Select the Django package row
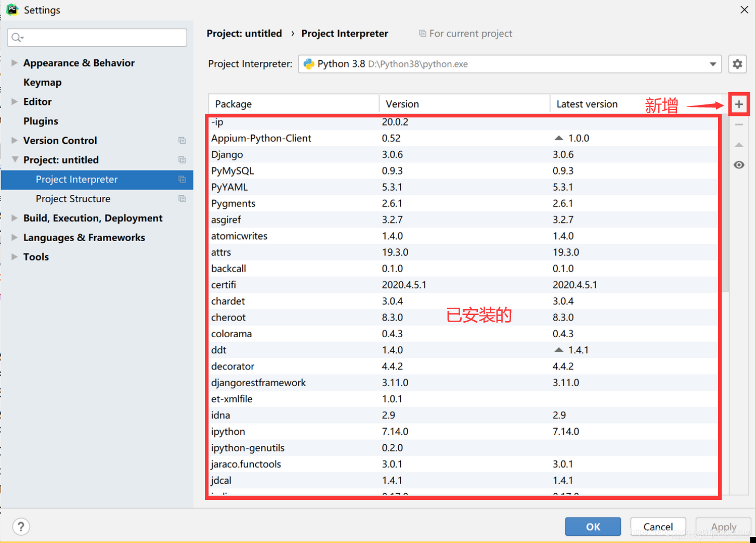The width and height of the screenshot is (756, 543). pos(464,154)
